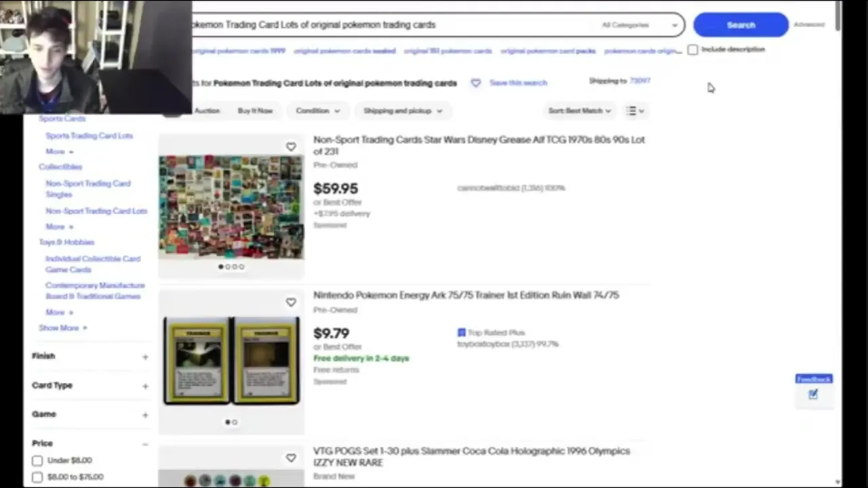Add the VTG POGS Set listing to watchlist

click(x=291, y=458)
